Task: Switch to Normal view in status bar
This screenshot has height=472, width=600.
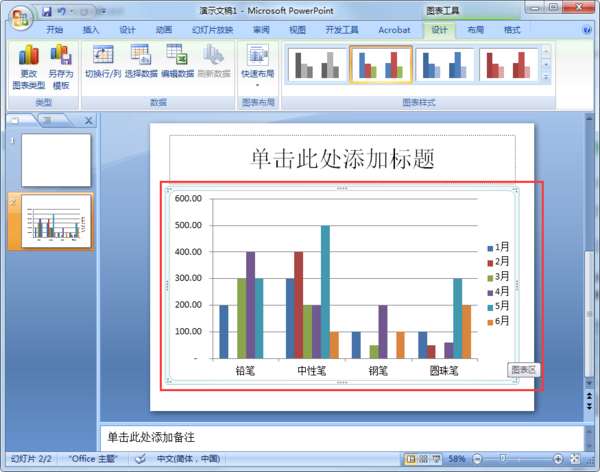Action: coord(411,459)
